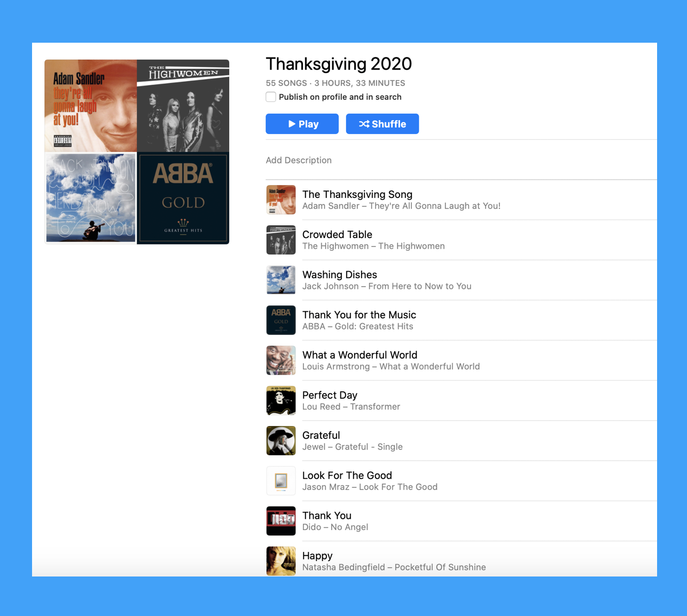This screenshot has width=687, height=616.
Task: Click the Highwomen cover in playlist artwork
Action: pos(183,106)
